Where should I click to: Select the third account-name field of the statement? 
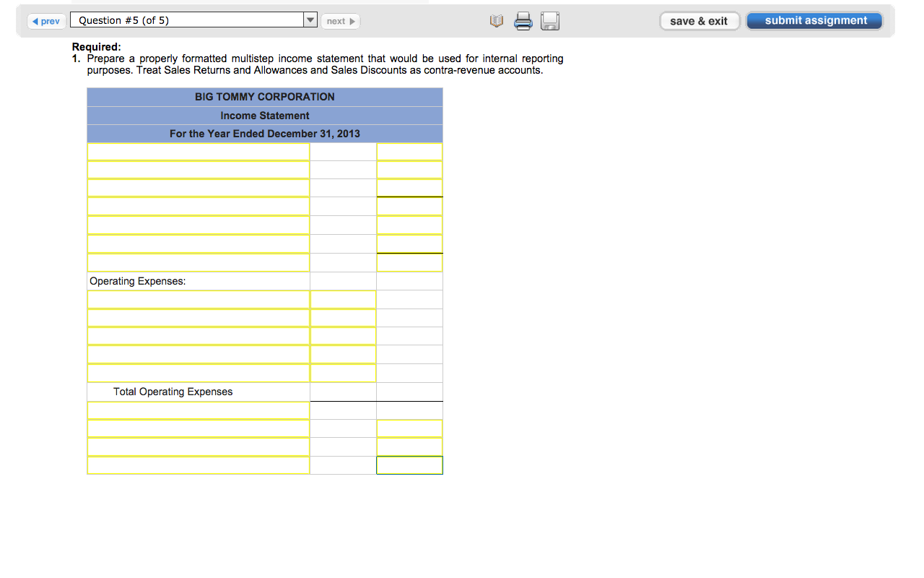[x=199, y=189]
